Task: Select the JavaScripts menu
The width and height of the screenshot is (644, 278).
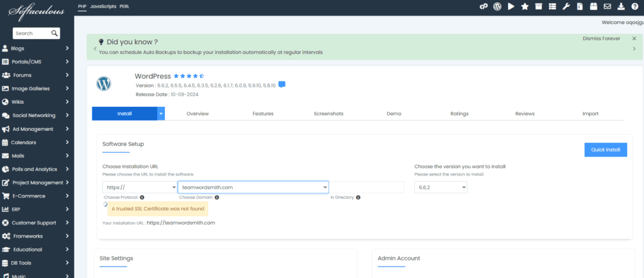Action: click(x=103, y=6)
